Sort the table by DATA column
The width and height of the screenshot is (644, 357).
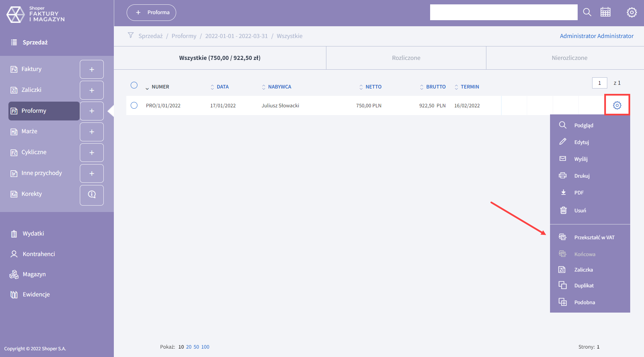pyautogui.click(x=222, y=87)
